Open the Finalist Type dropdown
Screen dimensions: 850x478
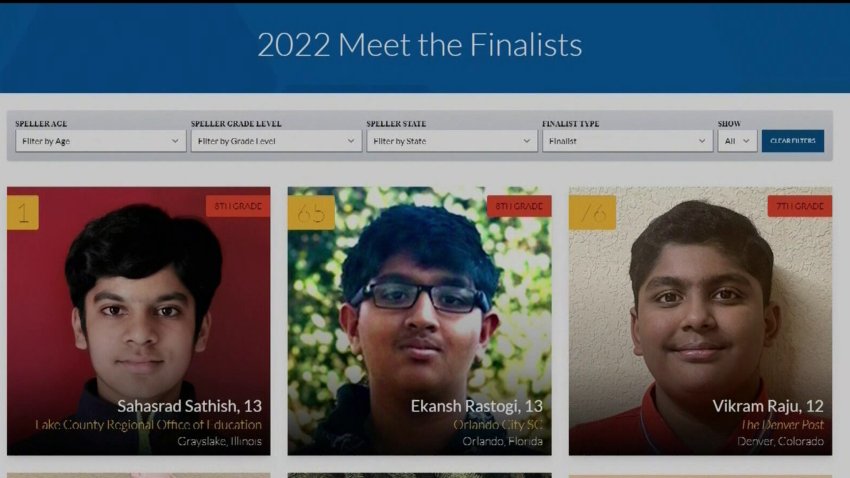click(628, 141)
